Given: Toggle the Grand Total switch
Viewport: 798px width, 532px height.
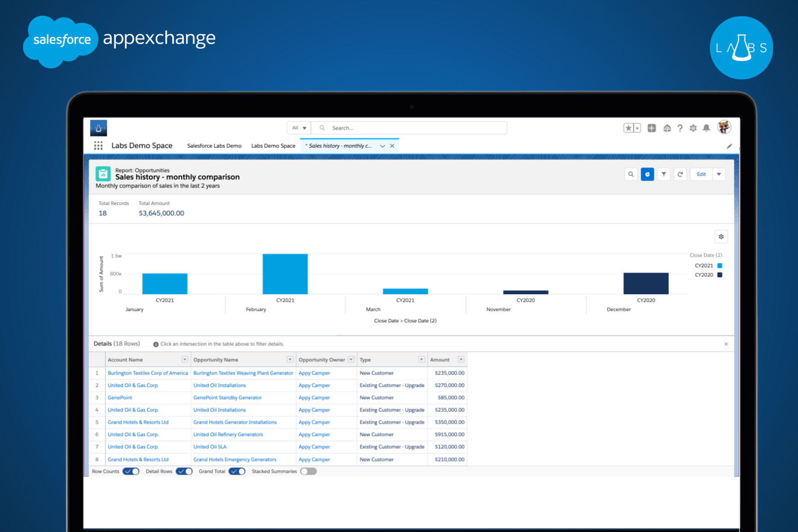Looking at the screenshot, I should (237, 472).
